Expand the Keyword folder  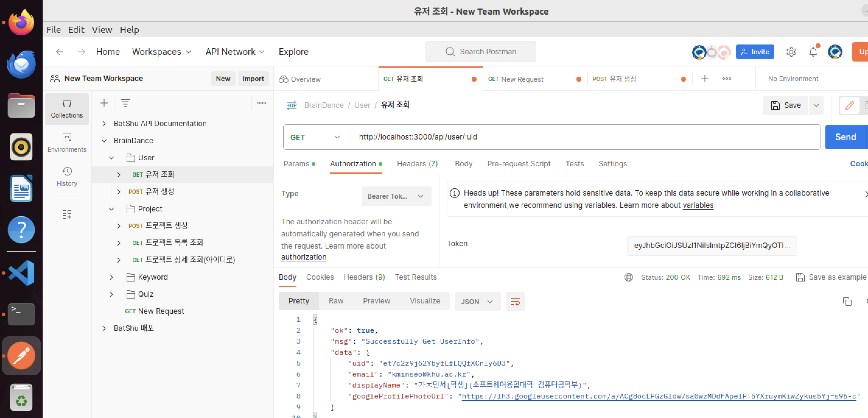111,277
